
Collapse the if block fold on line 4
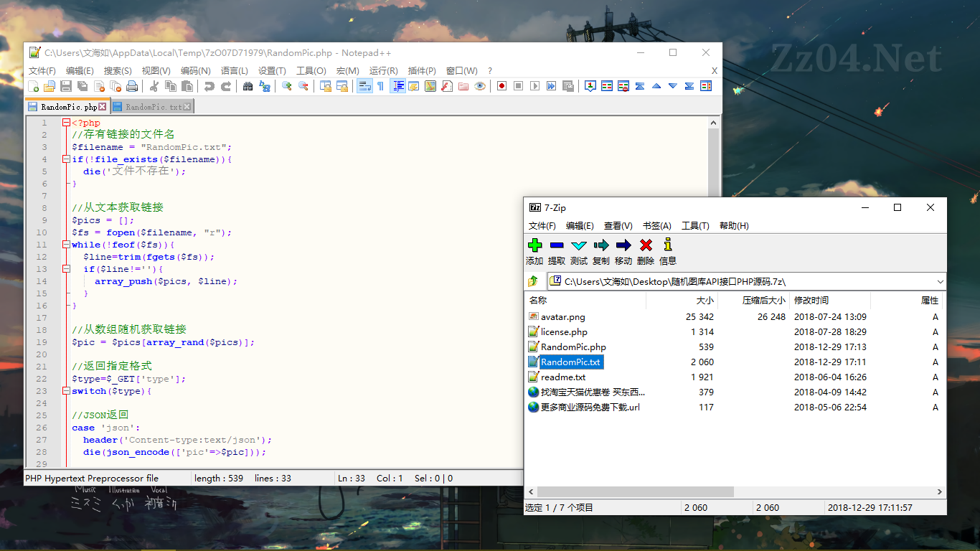click(66, 159)
